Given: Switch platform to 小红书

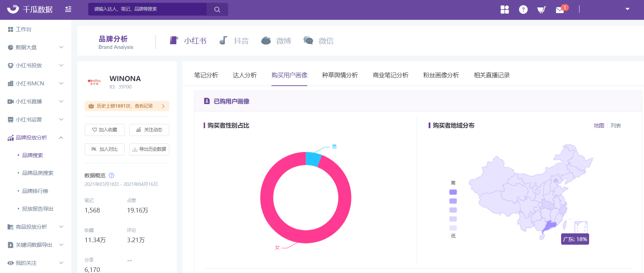Looking at the screenshot, I should pyautogui.click(x=188, y=41).
